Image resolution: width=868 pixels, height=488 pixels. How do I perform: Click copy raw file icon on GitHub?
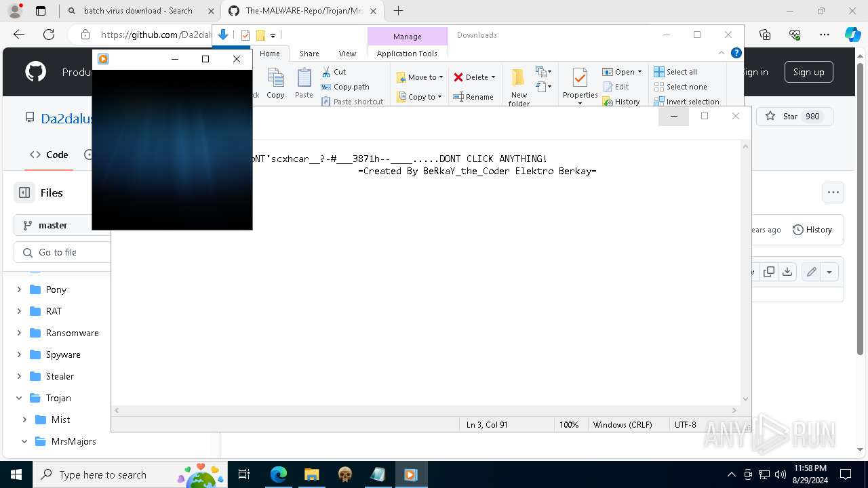[x=769, y=272]
